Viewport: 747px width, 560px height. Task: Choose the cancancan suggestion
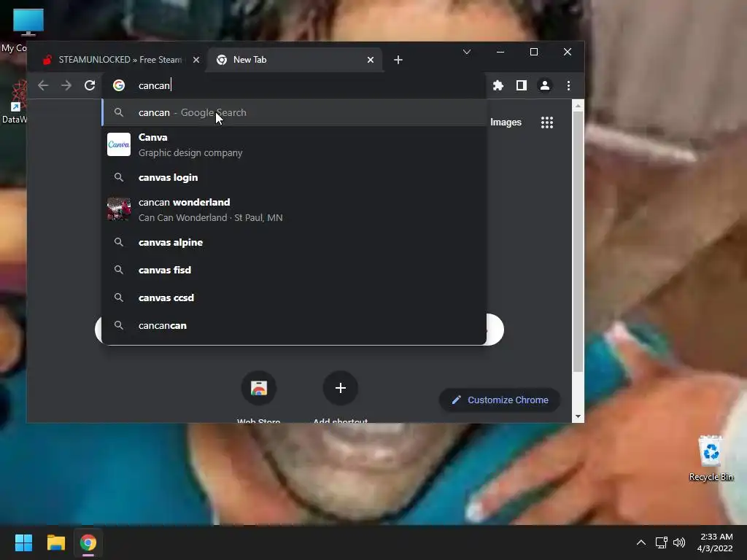click(295, 326)
